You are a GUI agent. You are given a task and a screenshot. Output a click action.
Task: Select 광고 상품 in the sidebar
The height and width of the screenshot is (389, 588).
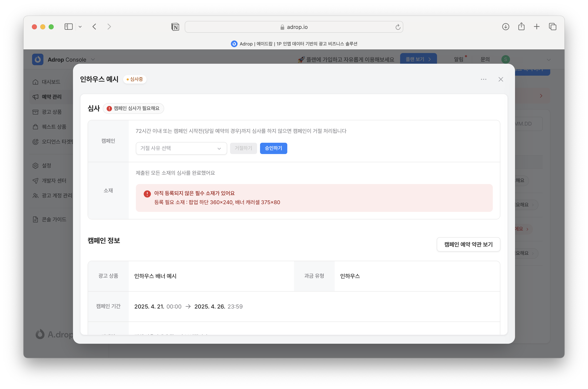coord(51,112)
